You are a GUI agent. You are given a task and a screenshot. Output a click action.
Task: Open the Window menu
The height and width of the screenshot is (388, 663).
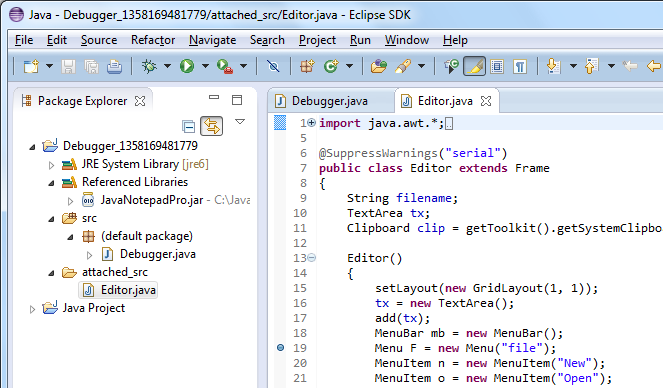[x=407, y=40]
